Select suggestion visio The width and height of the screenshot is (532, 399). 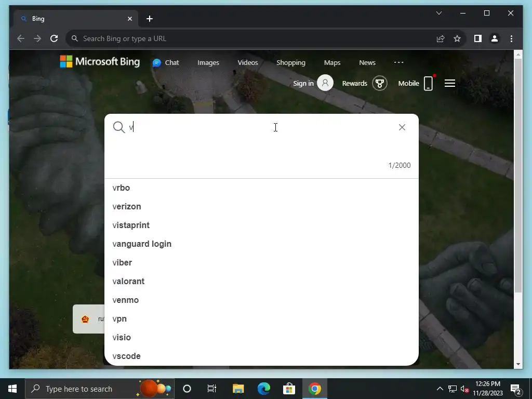coord(261,337)
